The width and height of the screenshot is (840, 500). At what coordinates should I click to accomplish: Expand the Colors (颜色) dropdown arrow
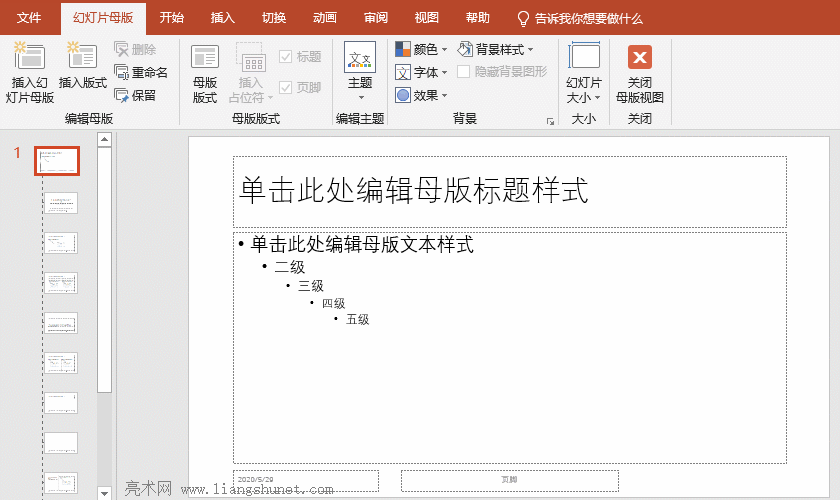coord(445,50)
